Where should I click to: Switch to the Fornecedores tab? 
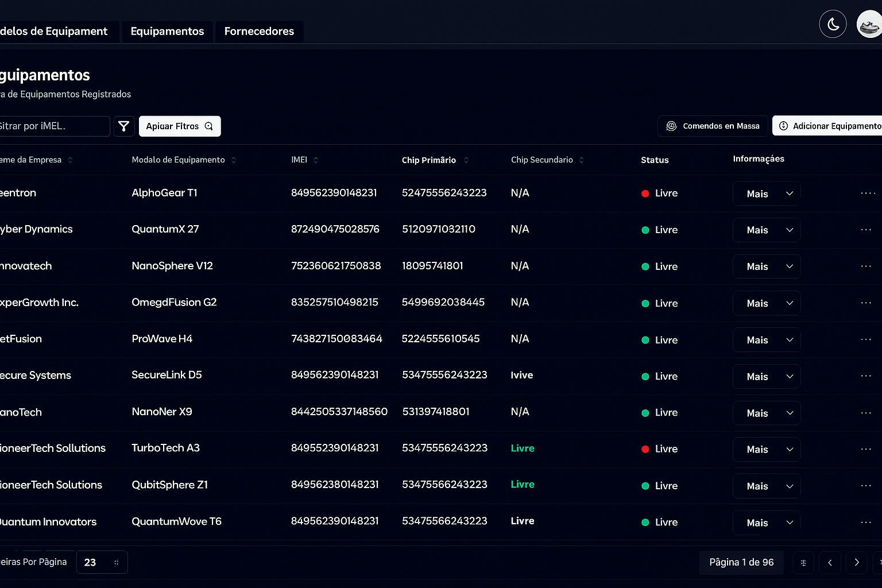[x=259, y=32]
